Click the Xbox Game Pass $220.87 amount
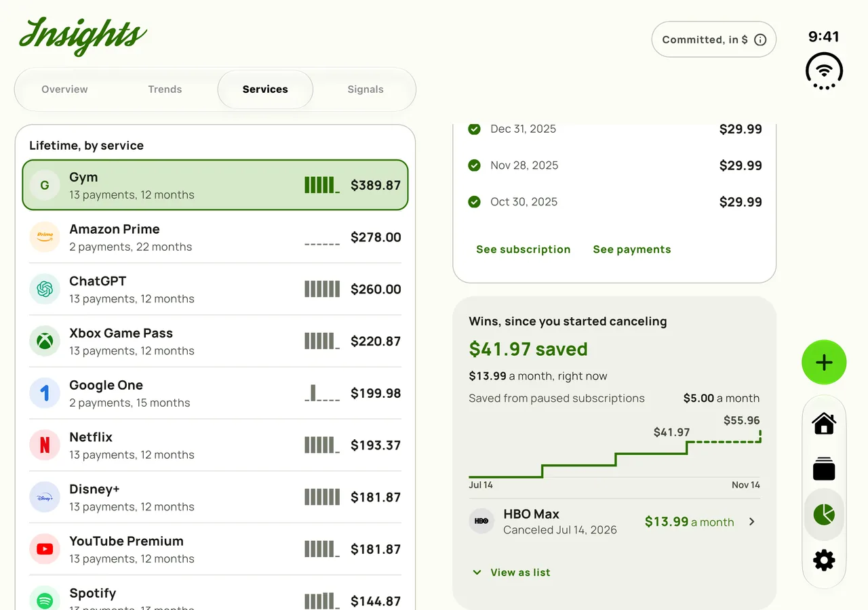 (x=376, y=342)
